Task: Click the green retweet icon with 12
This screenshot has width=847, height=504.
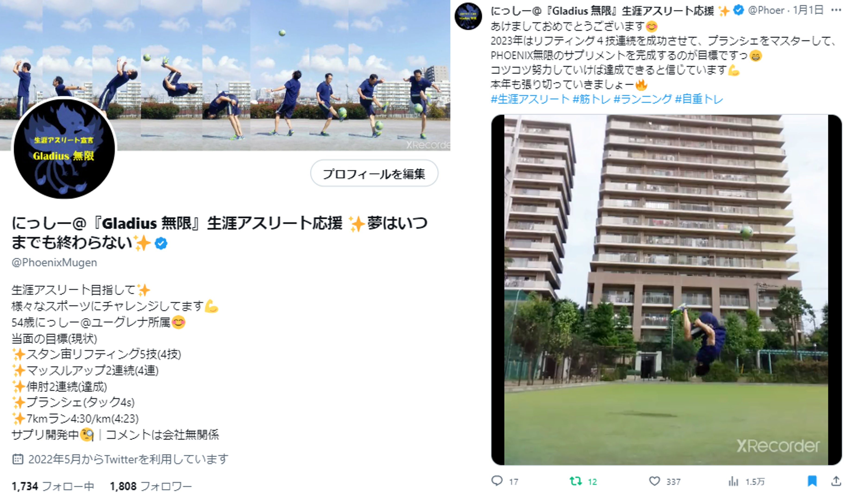Action: (x=575, y=481)
